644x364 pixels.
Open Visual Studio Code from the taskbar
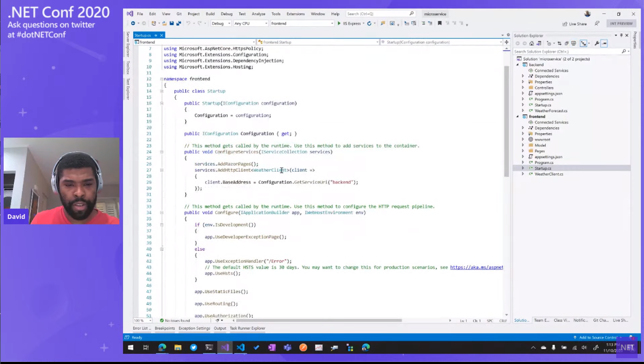coord(240,347)
